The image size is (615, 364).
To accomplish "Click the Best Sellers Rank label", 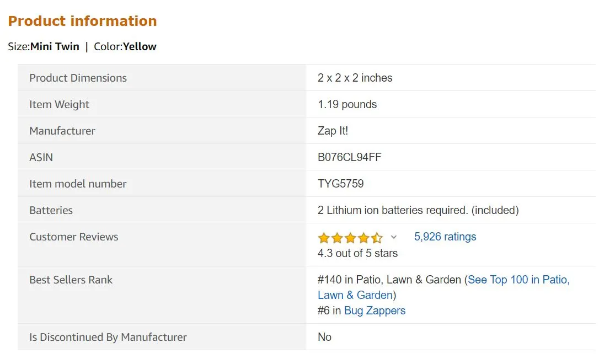I will 71,280.
